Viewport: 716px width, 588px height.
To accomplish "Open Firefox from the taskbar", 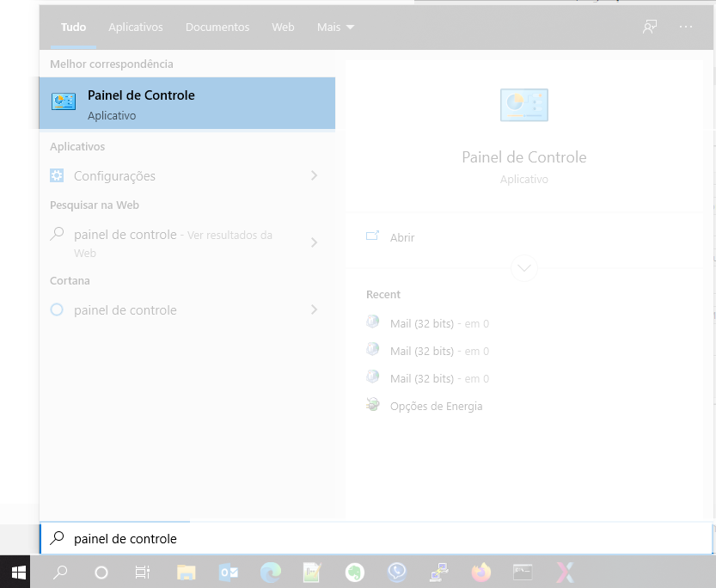I will pos(480,572).
